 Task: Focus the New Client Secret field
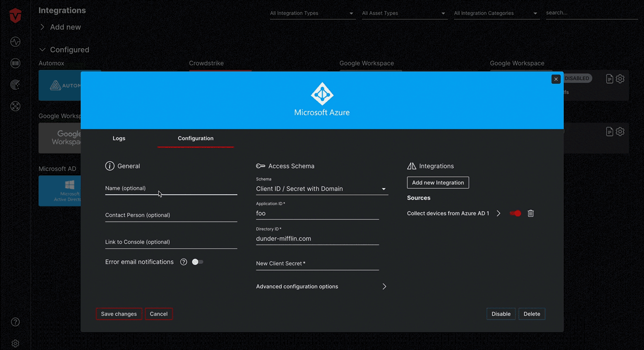(317, 264)
